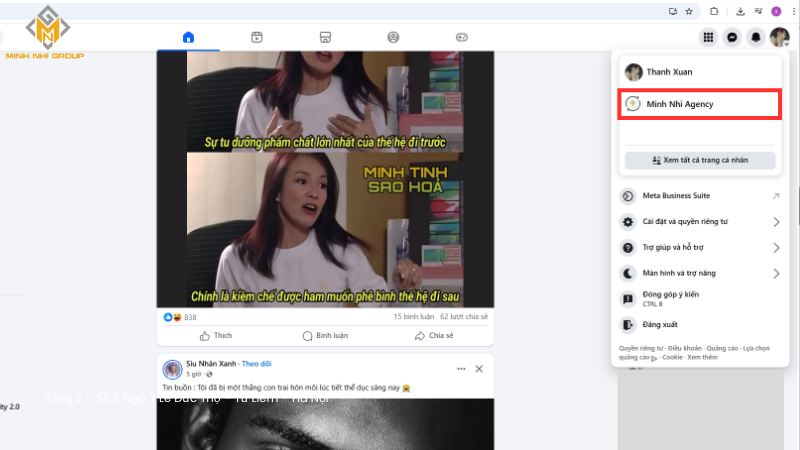Click the Điều khoản footer link
Image resolution: width=800 pixels, height=450 pixels.
tap(685, 348)
